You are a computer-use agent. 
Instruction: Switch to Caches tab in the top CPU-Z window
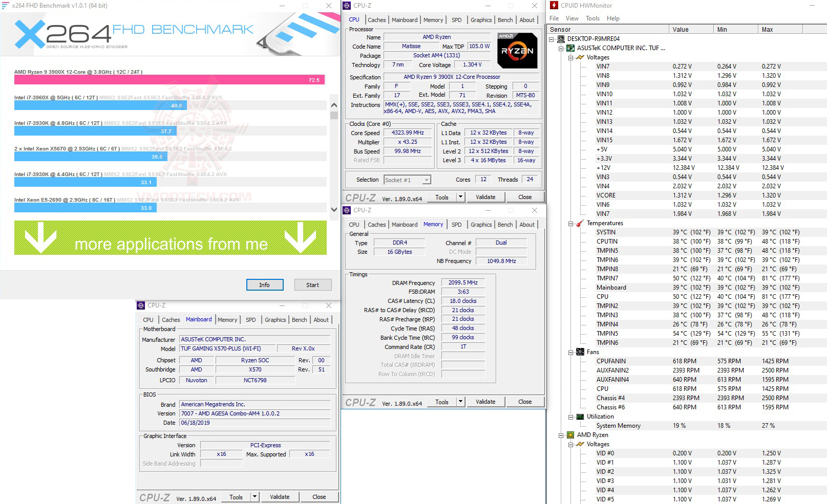[377, 20]
